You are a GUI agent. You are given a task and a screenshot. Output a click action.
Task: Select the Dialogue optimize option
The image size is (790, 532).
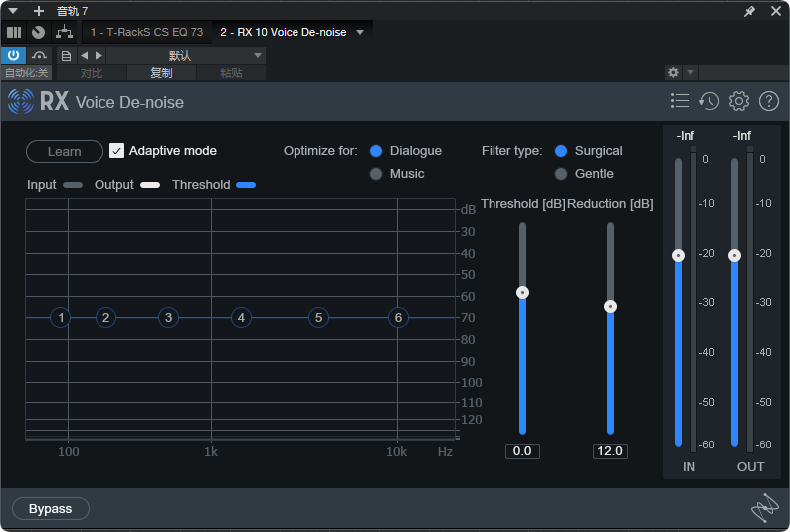point(376,151)
